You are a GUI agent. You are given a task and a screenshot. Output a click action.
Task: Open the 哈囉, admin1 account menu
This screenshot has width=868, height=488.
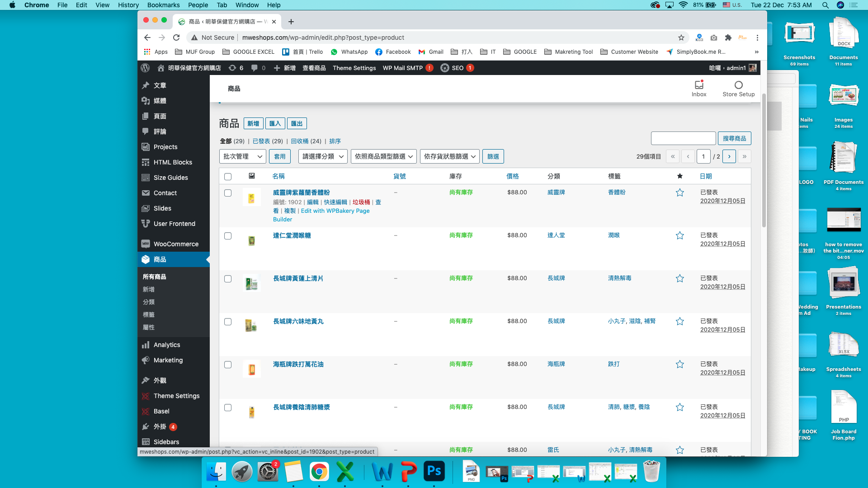point(732,68)
